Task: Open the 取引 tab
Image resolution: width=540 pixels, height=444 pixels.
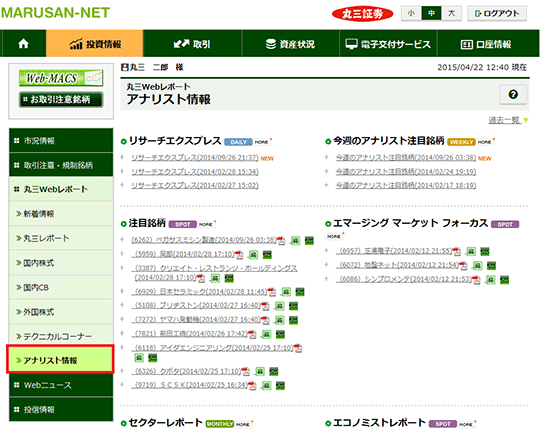Action: tap(192, 43)
